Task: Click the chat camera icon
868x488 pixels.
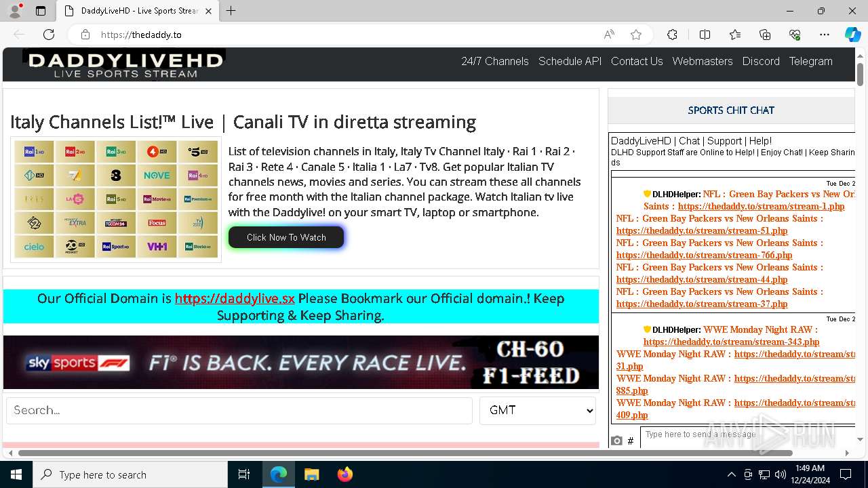Action: tap(616, 441)
